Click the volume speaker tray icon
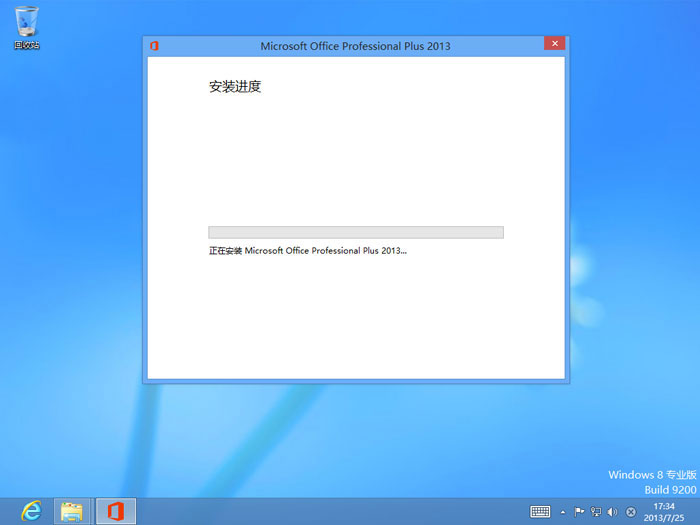Image resolution: width=700 pixels, height=525 pixels. pyautogui.click(x=612, y=512)
